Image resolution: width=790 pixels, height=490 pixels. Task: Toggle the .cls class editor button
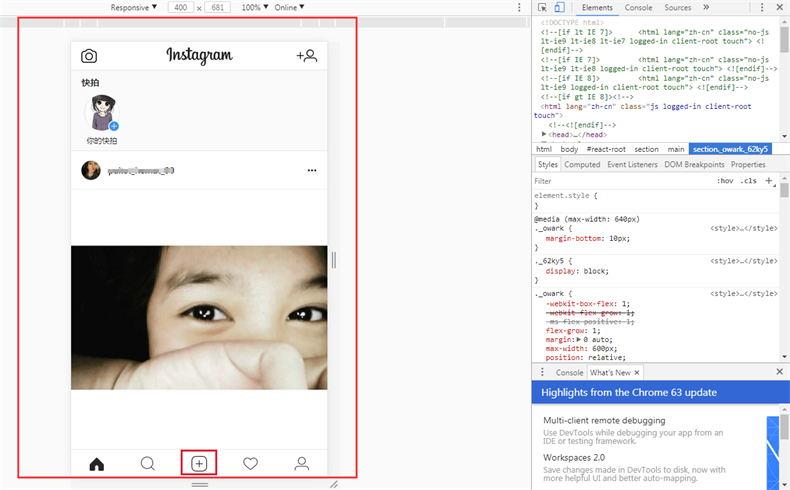click(749, 181)
